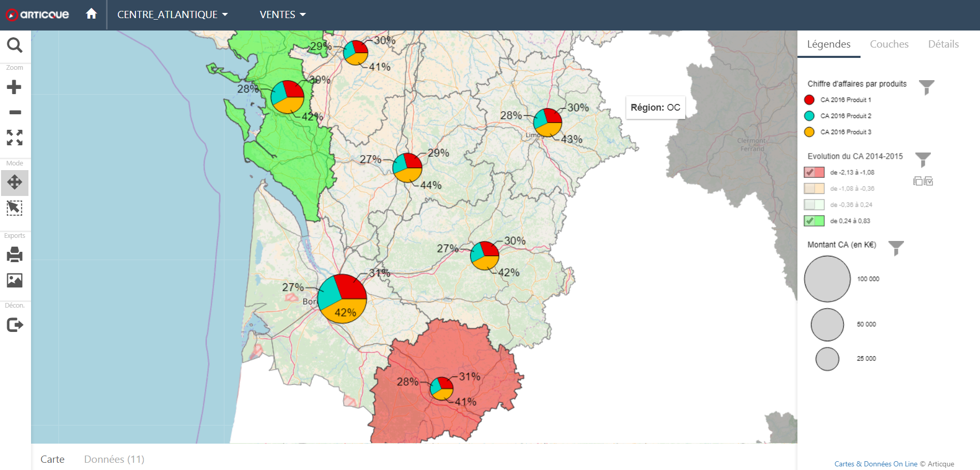Check all classes with the select-all icon
The width and height of the screenshot is (980, 470).
928,181
